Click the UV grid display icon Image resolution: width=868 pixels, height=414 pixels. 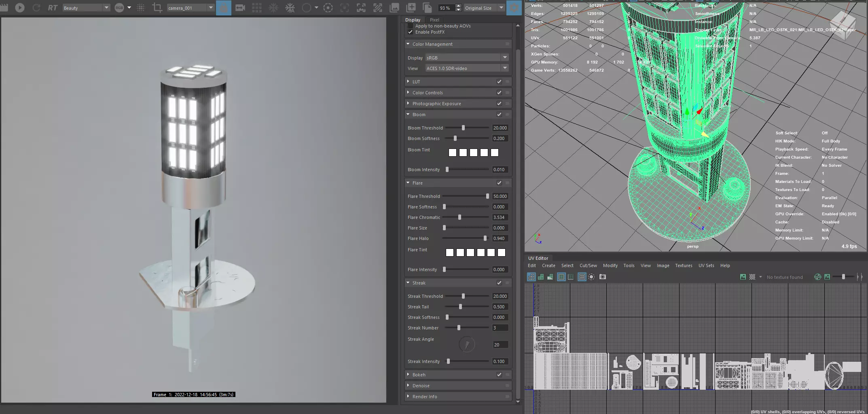[582, 277]
